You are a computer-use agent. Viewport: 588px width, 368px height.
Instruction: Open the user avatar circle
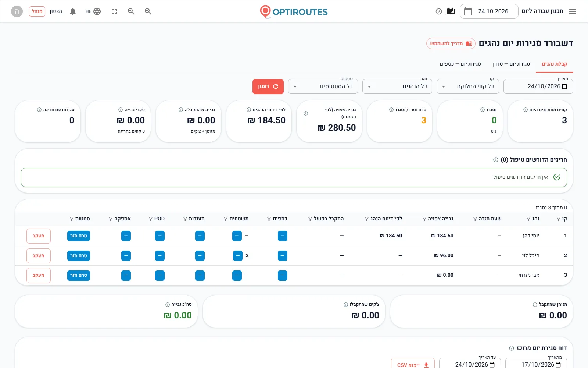coord(17,11)
